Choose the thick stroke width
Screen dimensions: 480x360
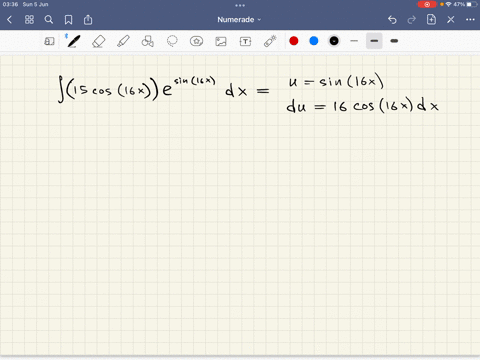[394, 41]
